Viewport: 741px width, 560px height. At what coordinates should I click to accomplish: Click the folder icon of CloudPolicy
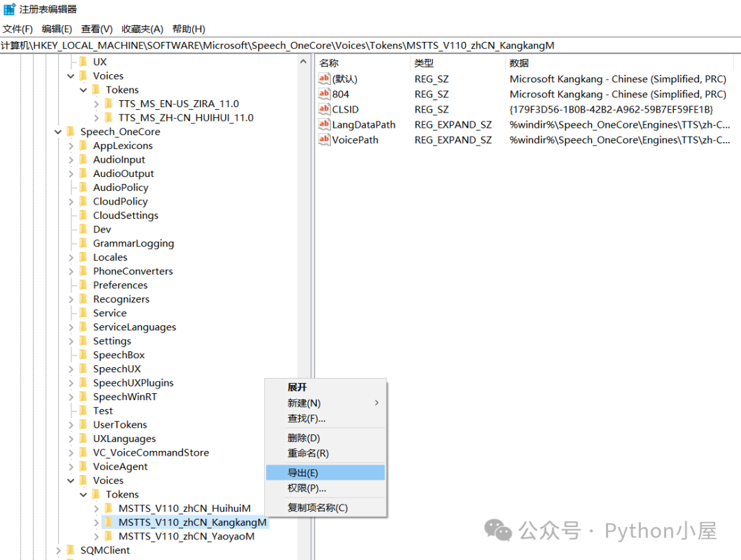(84, 201)
